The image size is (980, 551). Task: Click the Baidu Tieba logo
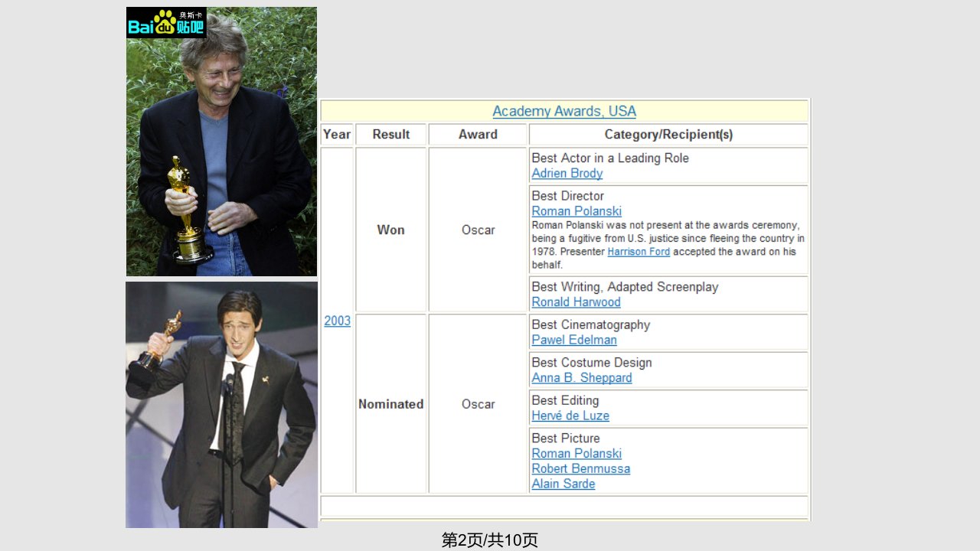[166, 23]
